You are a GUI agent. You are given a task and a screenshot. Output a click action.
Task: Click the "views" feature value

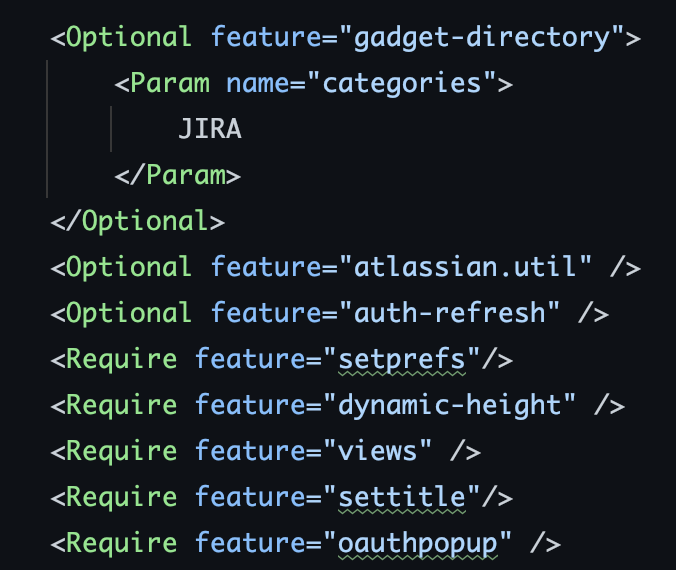(x=378, y=451)
